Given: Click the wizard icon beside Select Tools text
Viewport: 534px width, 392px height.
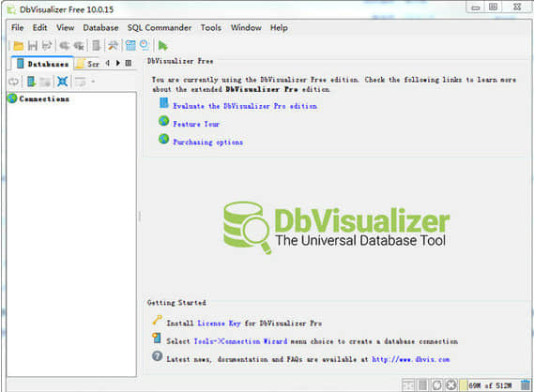Looking at the screenshot, I should pos(157,338).
